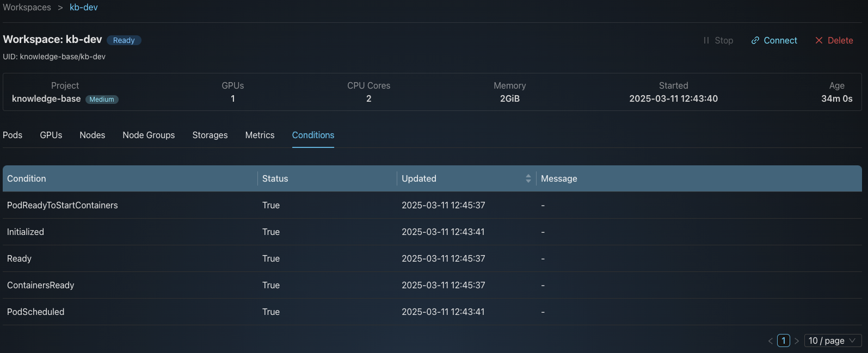Click the Condition column header
868x353 pixels.
[27, 178]
